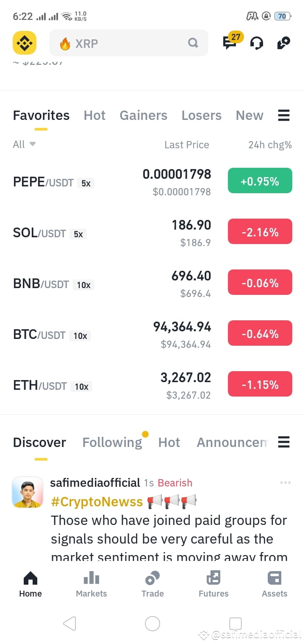Open safimediaofficial profile avatar
The height and width of the screenshot is (644, 305).
[x=28, y=492]
